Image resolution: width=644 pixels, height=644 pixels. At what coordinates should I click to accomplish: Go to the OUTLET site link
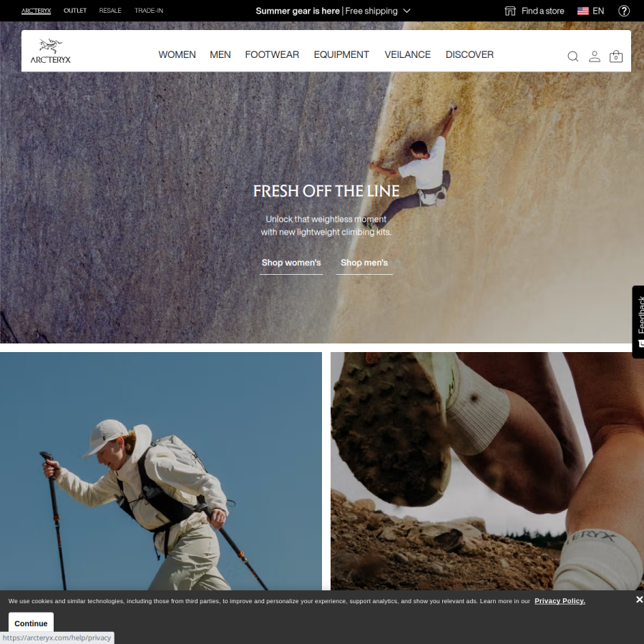75,11
